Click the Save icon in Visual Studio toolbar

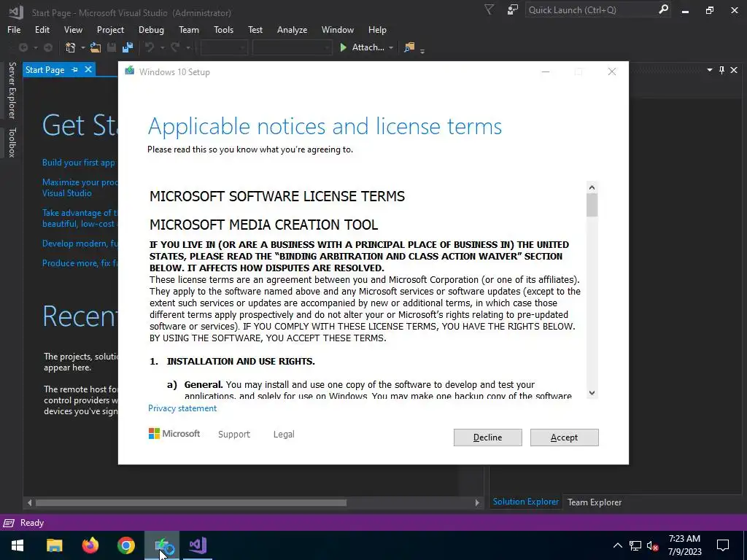tap(112, 47)
